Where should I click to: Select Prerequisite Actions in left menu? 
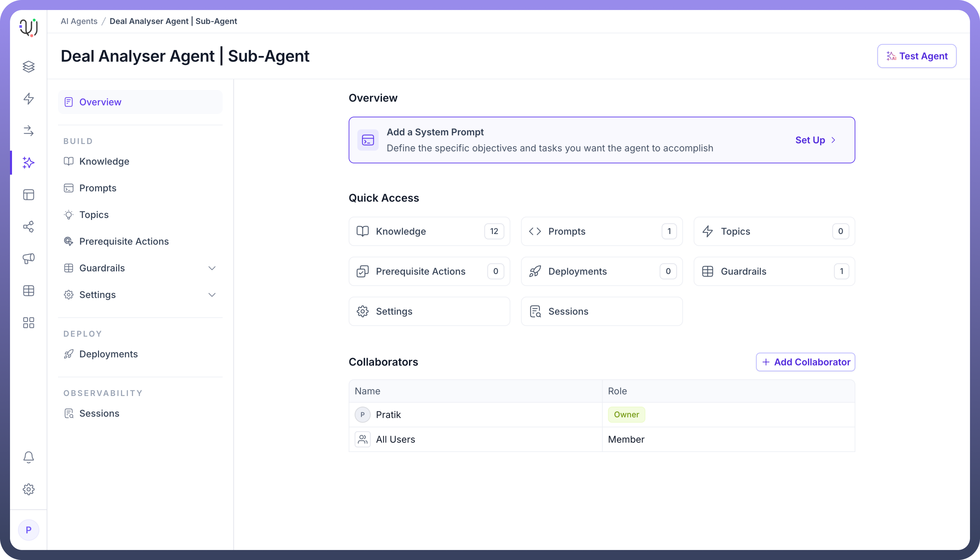point(123,241)
